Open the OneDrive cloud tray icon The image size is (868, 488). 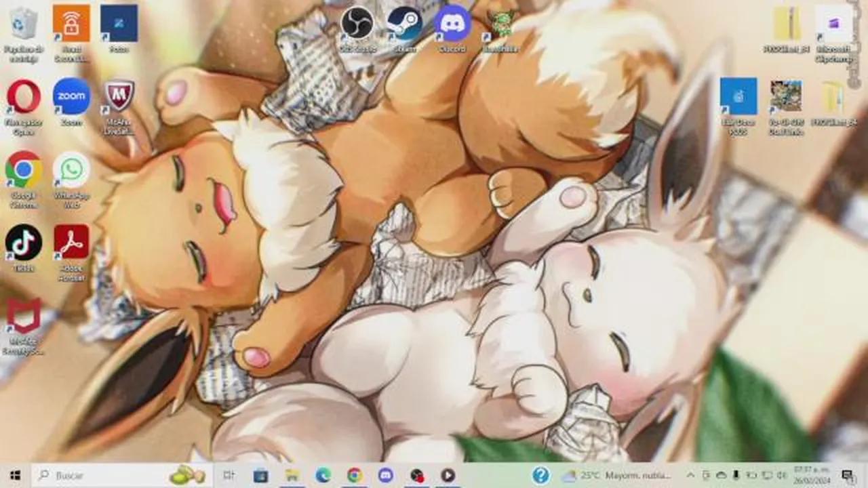(x=721, y=475)
